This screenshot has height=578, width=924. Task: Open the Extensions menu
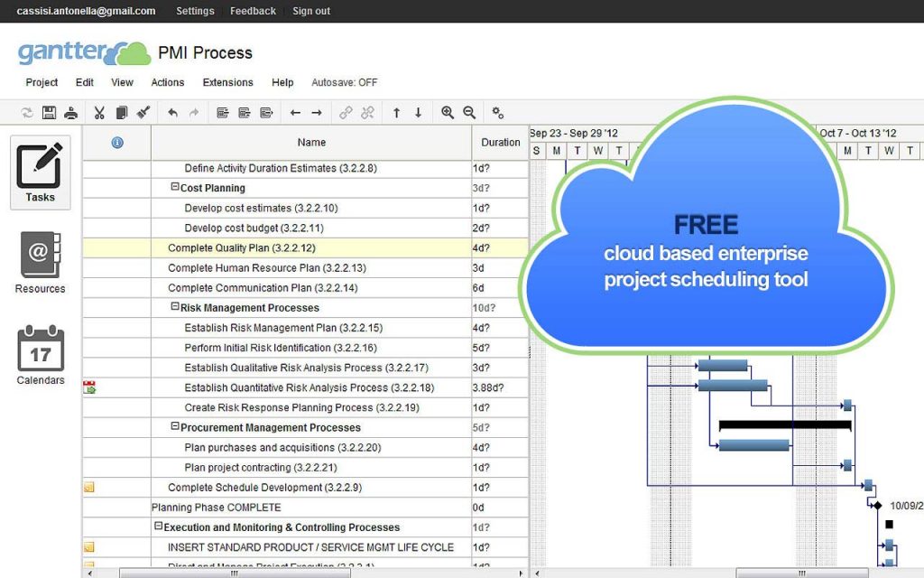tap(227, 82)
